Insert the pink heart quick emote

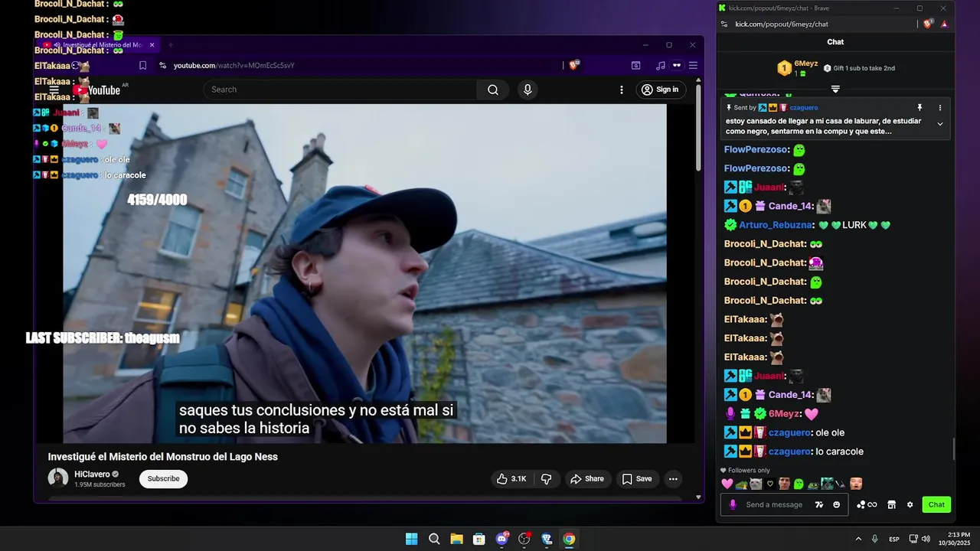point(727,484)
